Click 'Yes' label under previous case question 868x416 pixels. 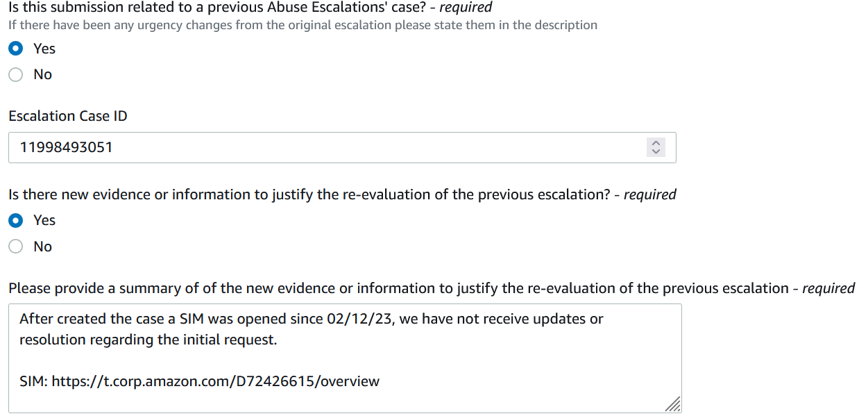click(44, 49)
